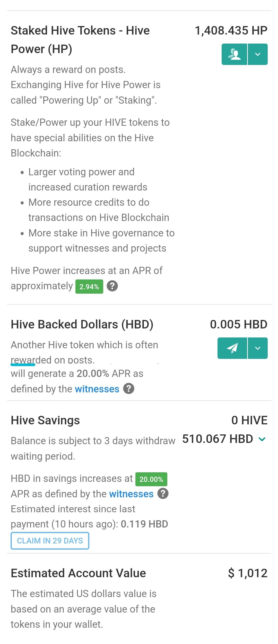Click the $ 1,012 estimated account value
The height and width of the screenshot is (644, 278).
(248, 573)
